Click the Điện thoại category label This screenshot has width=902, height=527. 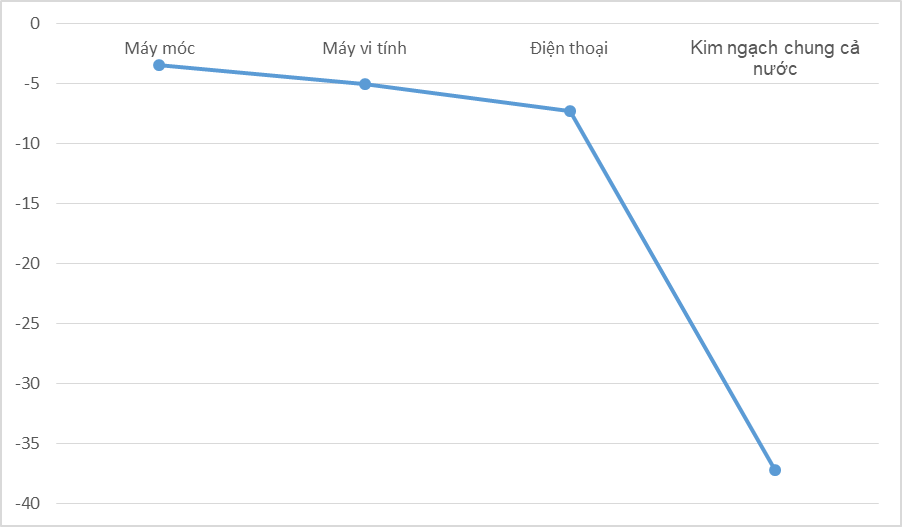pos(570,48)
